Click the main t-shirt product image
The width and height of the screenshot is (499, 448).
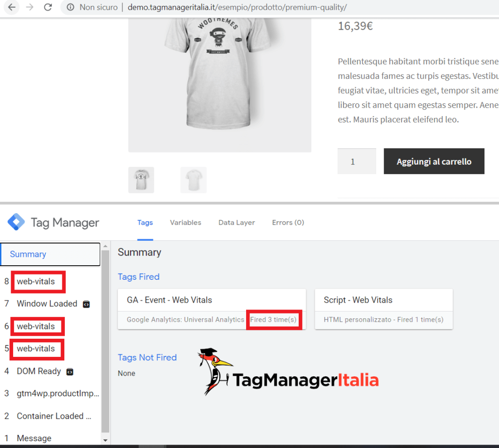[220, 84]
